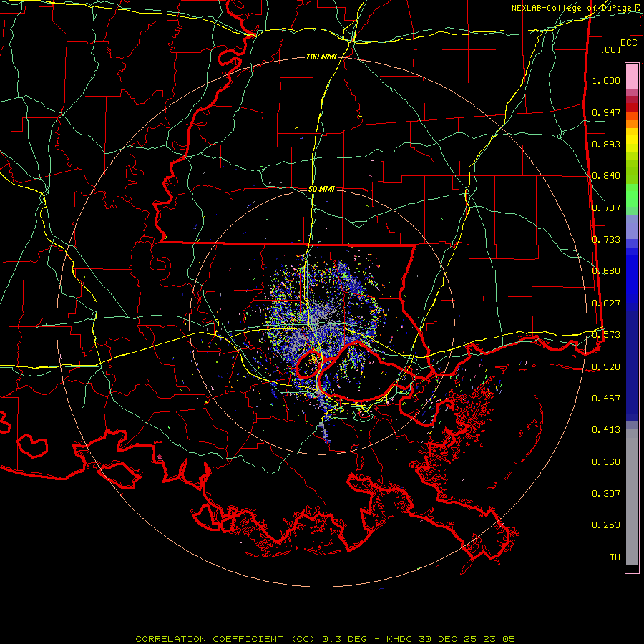
Task: Select the 0.360 value on the scale
Action: [606, 462]
